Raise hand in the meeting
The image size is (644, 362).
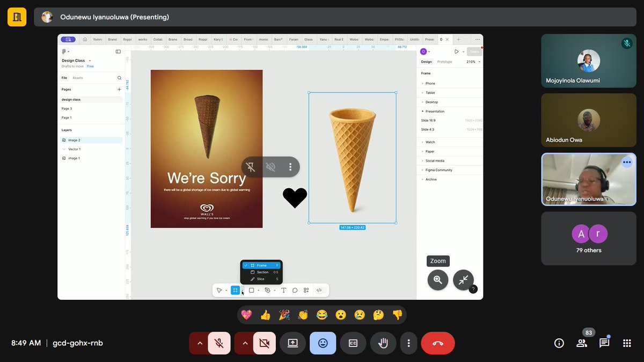383,343
